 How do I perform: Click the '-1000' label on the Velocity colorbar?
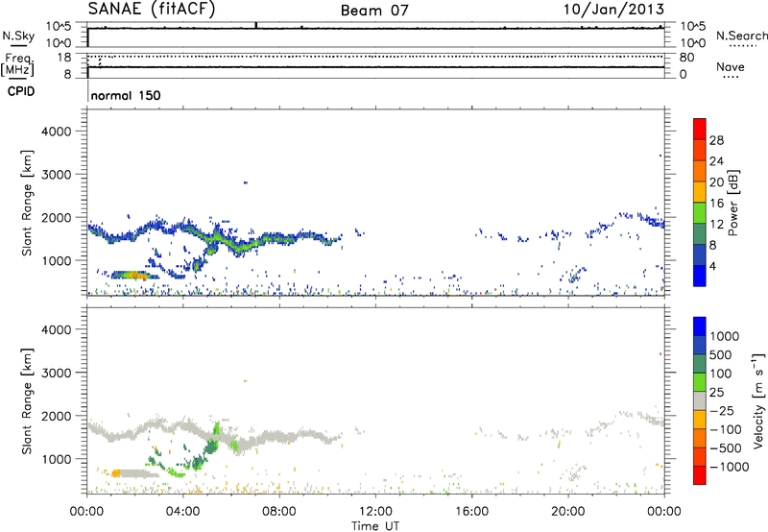click(729, 467)
